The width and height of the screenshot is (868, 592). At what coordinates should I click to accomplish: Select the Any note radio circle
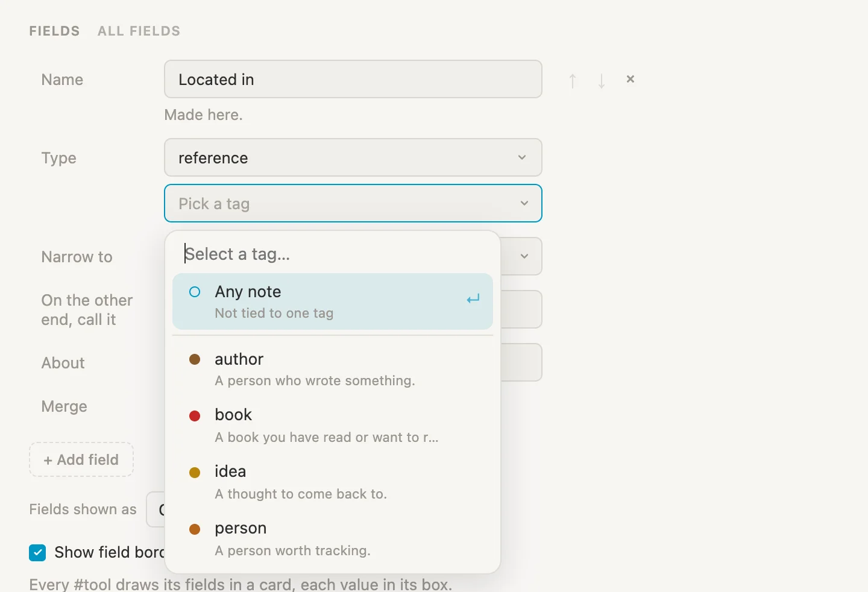coord(195,292)
